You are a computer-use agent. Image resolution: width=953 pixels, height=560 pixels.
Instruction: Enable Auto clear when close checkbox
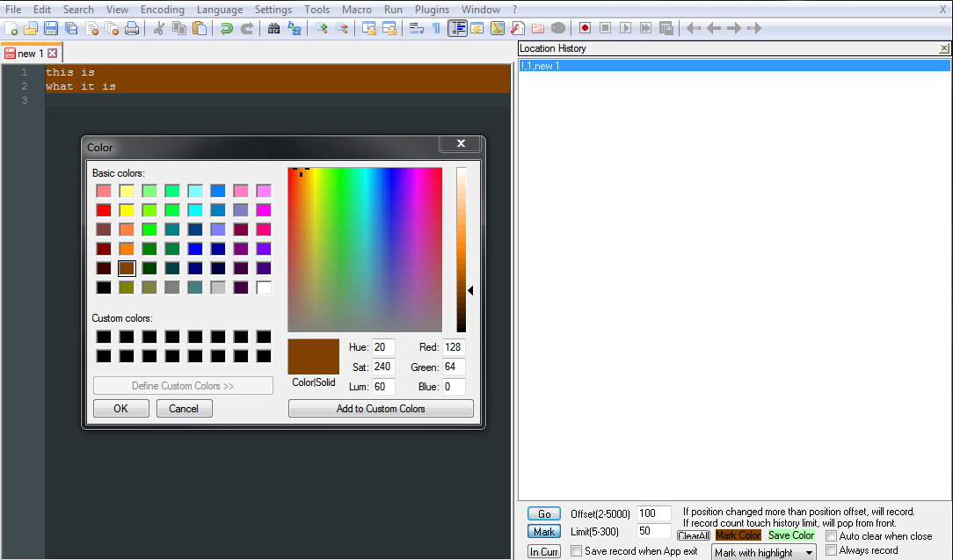tap(831, 535)
